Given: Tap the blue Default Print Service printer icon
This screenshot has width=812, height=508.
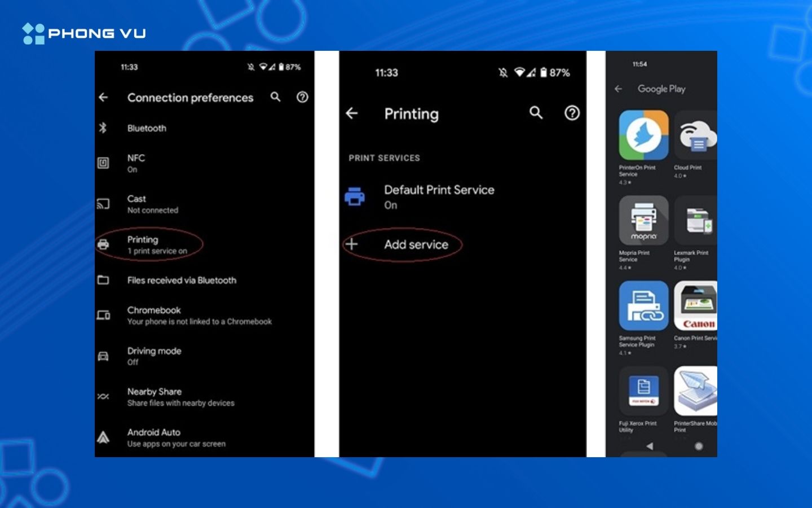Looking at the screenshot, I should click(x=355, y=197).
